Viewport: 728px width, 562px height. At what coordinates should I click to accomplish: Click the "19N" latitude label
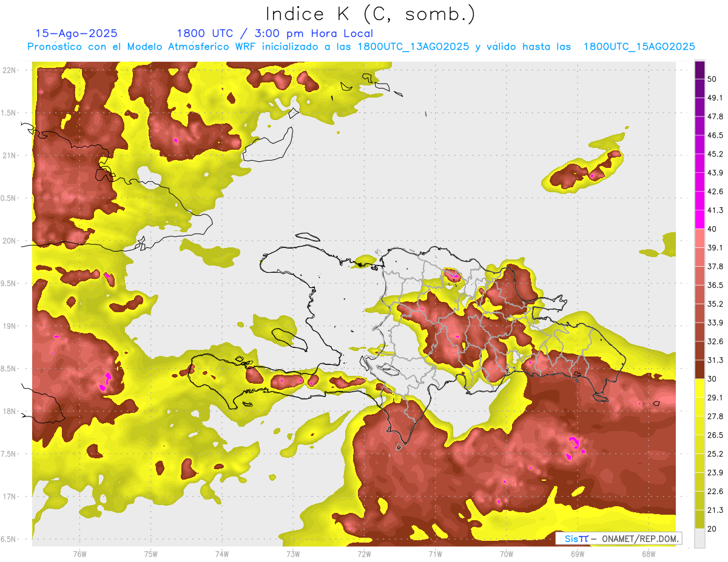(x=10, y=326)
